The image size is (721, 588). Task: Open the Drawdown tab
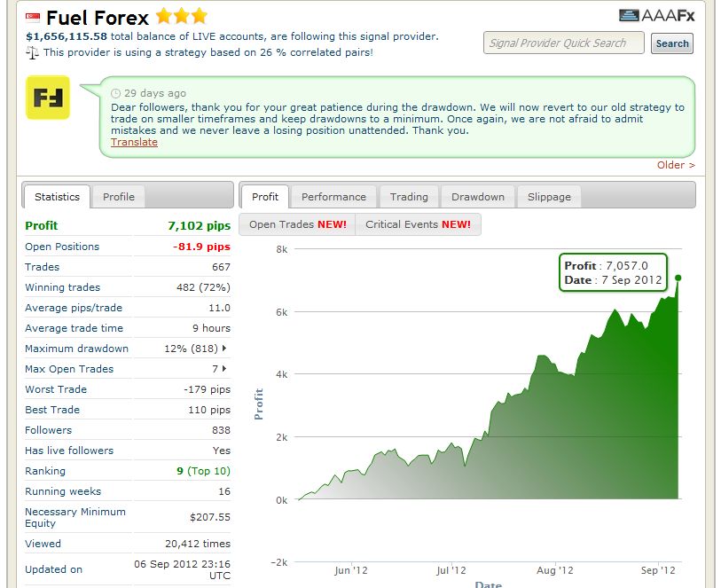pos(478,197)
